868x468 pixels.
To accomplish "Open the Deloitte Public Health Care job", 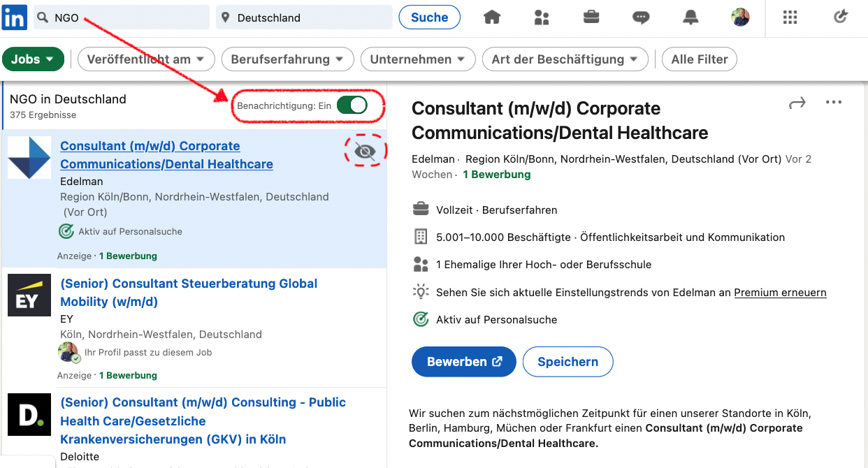I will [203, 421].
